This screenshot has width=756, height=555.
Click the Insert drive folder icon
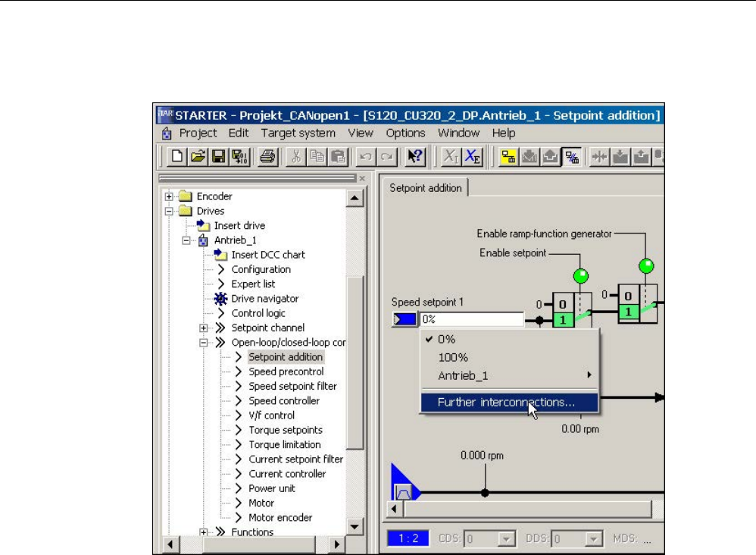(x=204, y=225)
